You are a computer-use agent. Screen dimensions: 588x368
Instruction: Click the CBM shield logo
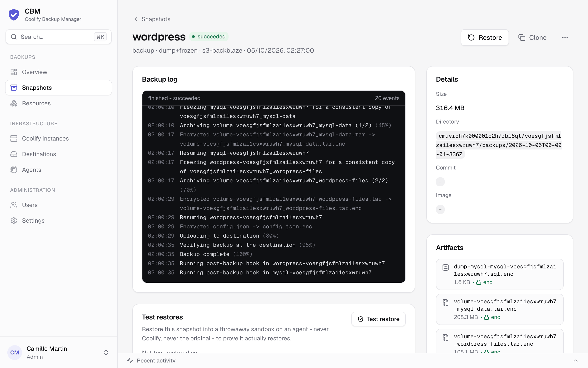pyautogui.click(x=14, y=14)
